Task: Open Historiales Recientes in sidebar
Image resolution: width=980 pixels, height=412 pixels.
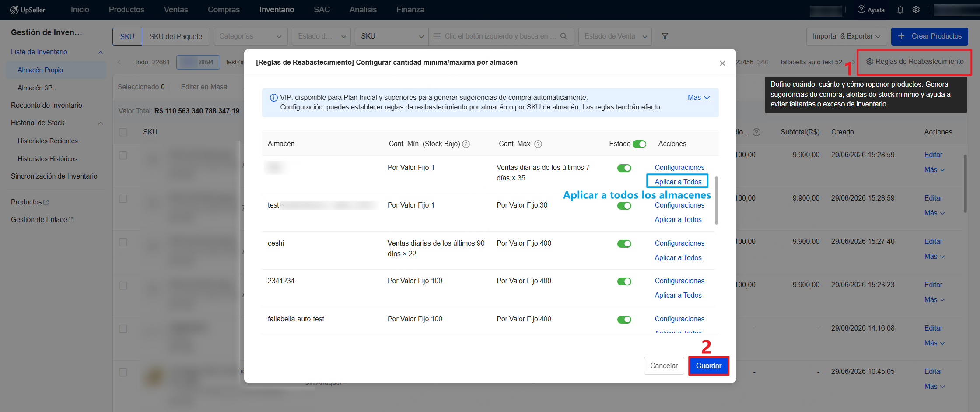Action: pyautogui.click(x=48, y=141)
